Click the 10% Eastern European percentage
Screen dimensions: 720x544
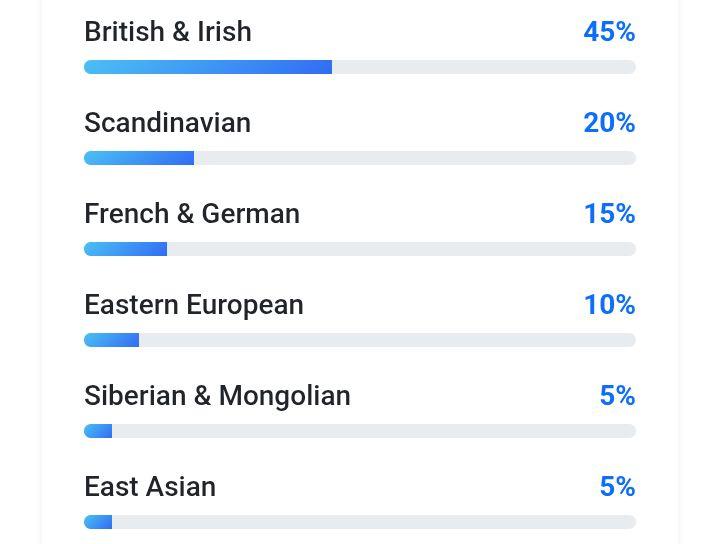pyautogui.click(x=609, y=305)
